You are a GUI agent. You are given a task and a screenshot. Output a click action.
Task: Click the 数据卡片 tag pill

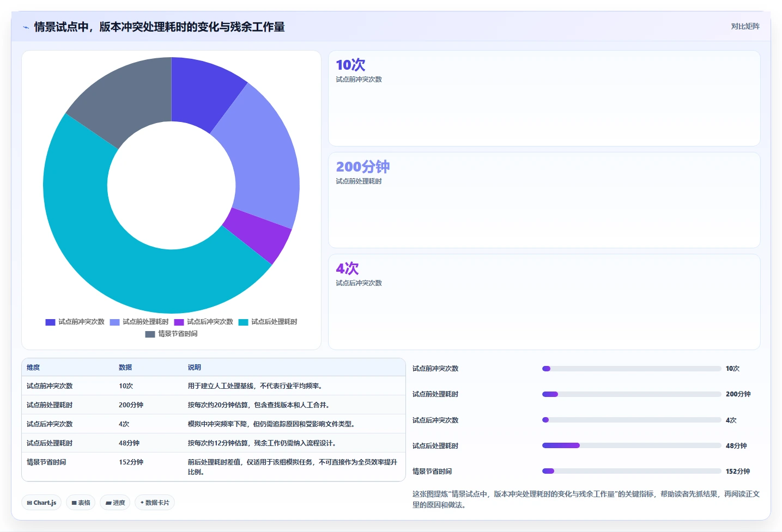tap(155, 503)
